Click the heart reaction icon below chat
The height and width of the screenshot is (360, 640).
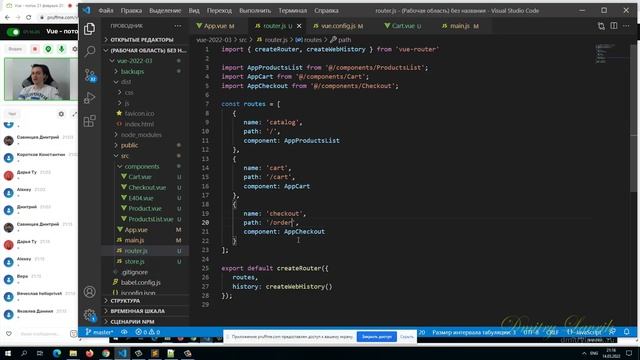(x=9, y=333)
